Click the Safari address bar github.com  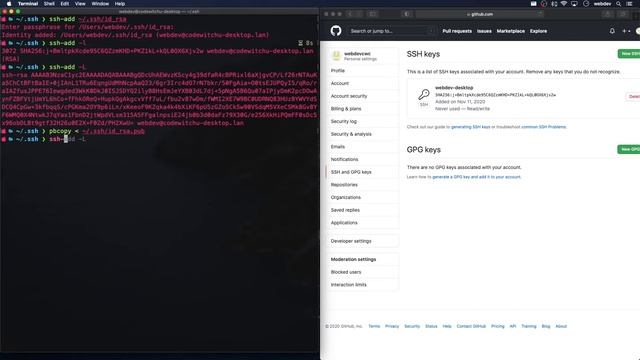[480, 14]
